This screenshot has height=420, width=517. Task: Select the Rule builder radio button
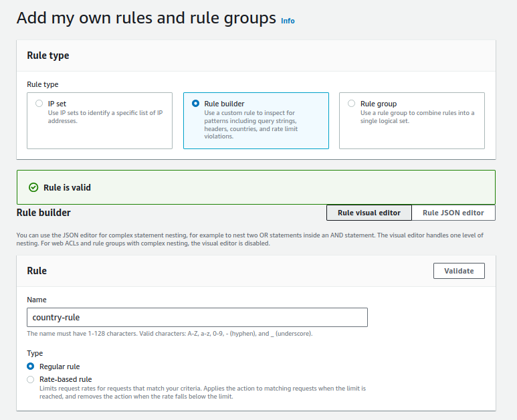coord(195,104)
